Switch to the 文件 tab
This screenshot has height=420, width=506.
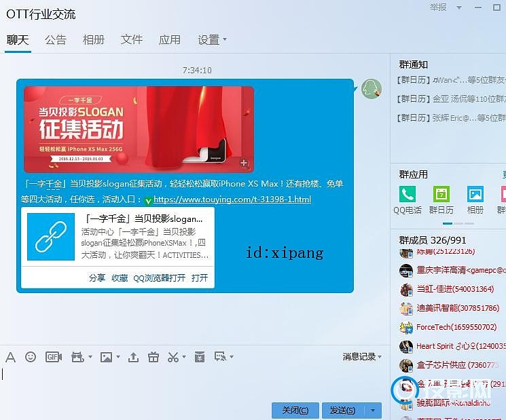[131, 40]
